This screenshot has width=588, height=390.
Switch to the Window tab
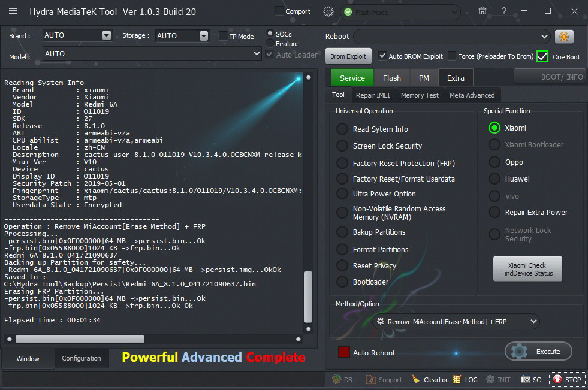click(x=28, y=358)
